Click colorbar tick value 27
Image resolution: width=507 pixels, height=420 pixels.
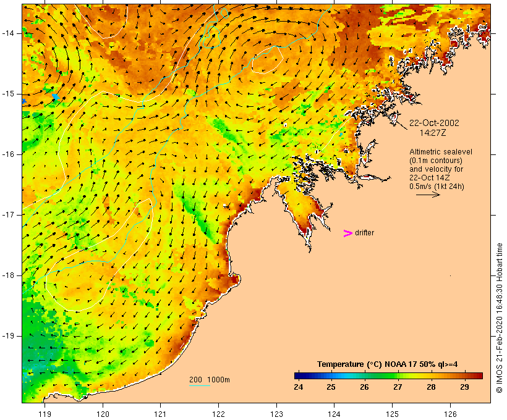click(398, 387)
